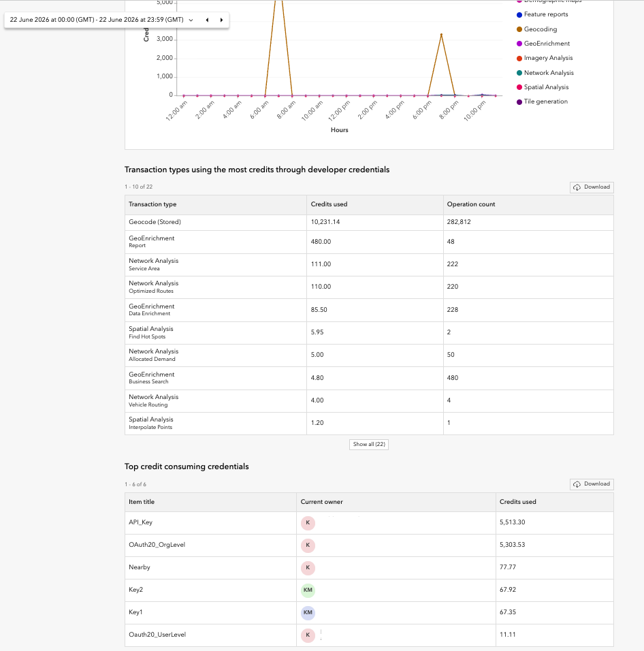Click the Imagery Analysis legend marker
This screenshot has height=651, width=644.
point(519,59)
